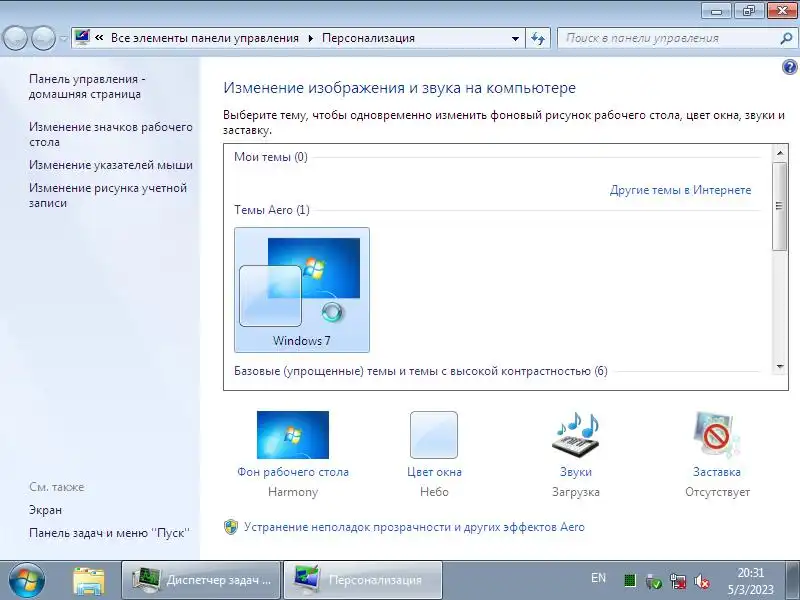Click the green task manager tray icon
The image size is (800, 600).
click(630, 581)
